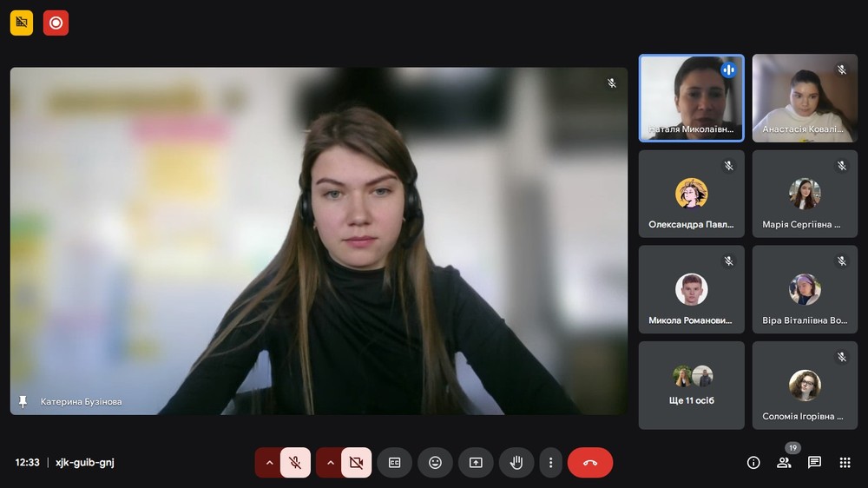
Task: Open the people panel showing 19
Action: [x=784, y=463]
